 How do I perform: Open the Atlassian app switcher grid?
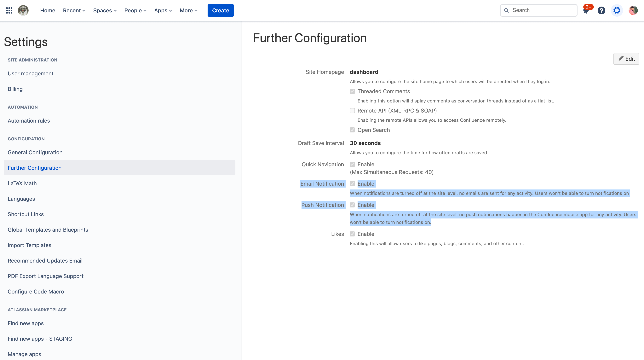(x=9, y=10)
